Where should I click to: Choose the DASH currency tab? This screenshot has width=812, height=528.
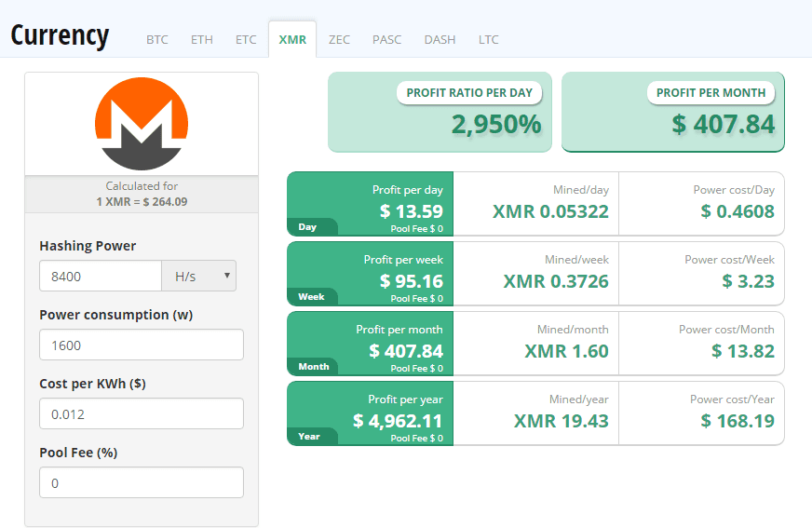pyautogui.click(x=440, y=39)
